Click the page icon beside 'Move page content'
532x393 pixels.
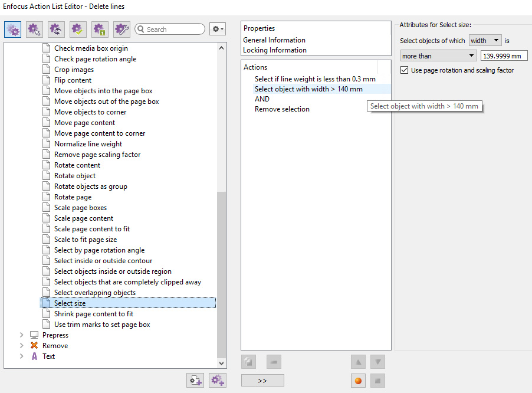[47, 123]
